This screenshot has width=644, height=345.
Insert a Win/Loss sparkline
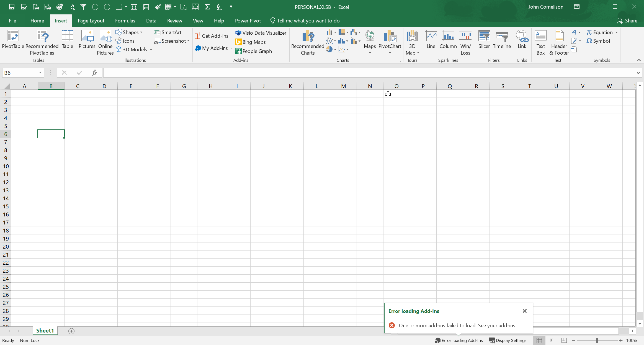point(465,42)
